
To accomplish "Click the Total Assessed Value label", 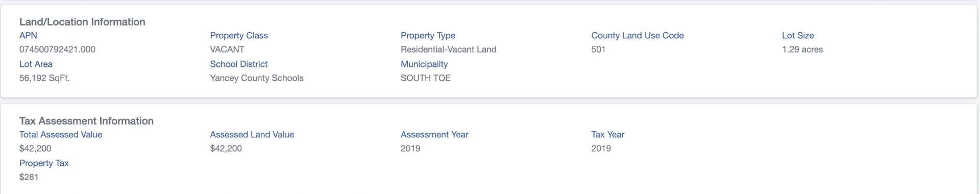I will [x=61, y=134].
